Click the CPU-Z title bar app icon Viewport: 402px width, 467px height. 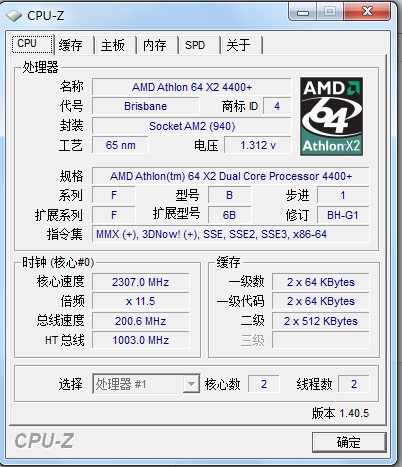(14, 15)
